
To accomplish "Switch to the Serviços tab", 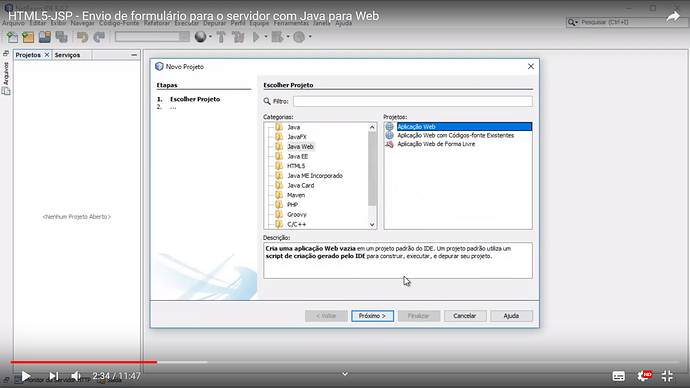I will [x=67, y=55].
